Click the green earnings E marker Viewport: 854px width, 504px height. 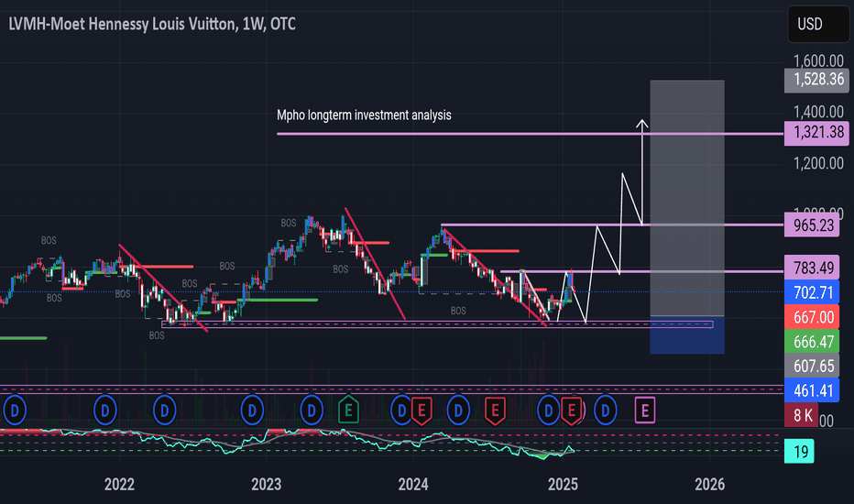(x=348, y=410)
